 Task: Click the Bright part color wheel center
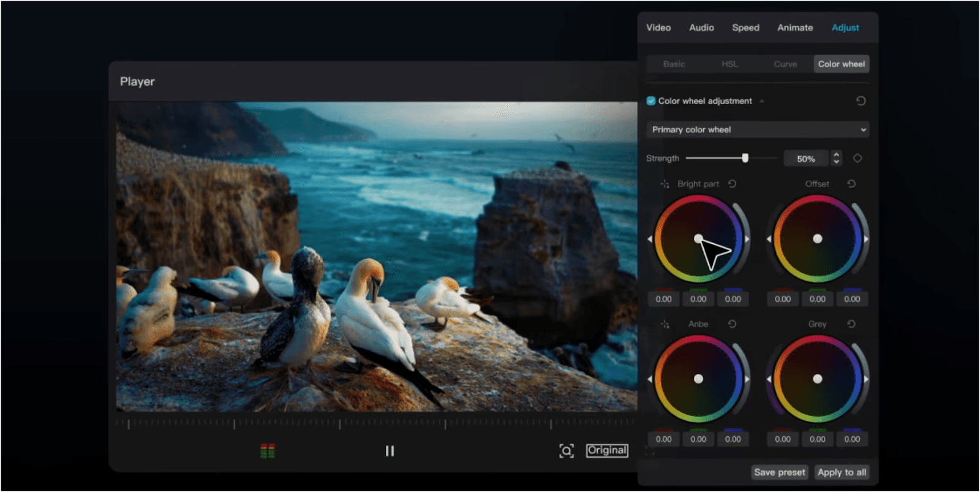698,239
